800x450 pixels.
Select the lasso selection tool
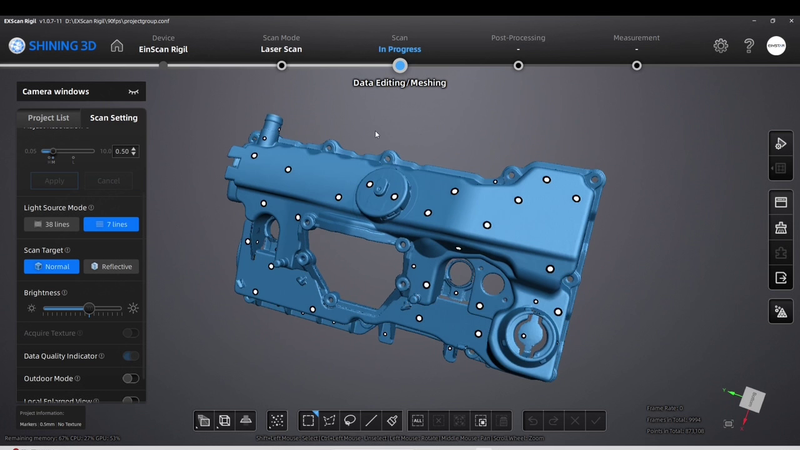point(350,421)
